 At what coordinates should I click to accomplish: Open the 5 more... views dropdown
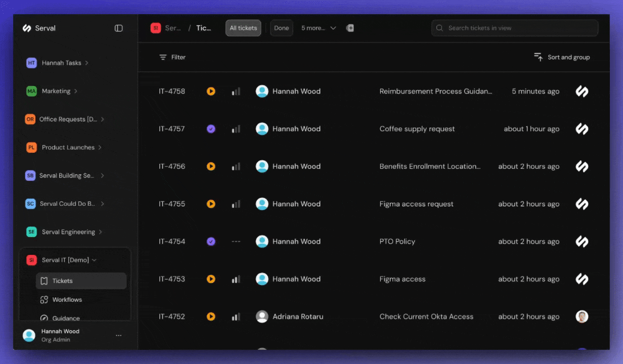pos(318,28)
